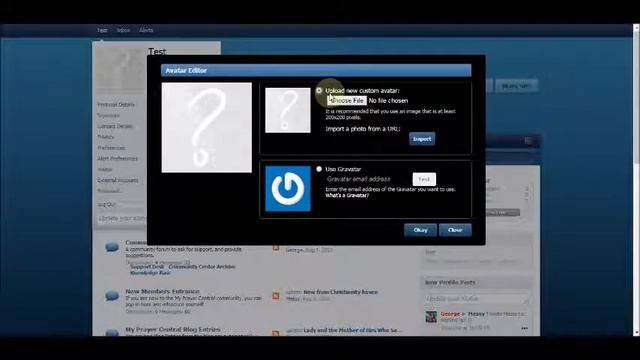This screenshot has height=360, width=640.
Task: Open Contact Details in the account sidebar
Action: click(115, 127)
